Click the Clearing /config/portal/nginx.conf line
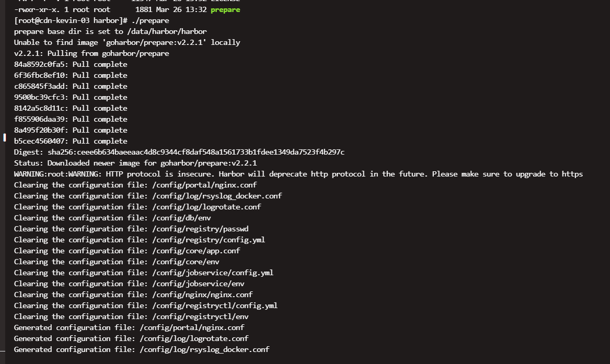The width and height of the screenshot is (610, 364). coord(135,185)
